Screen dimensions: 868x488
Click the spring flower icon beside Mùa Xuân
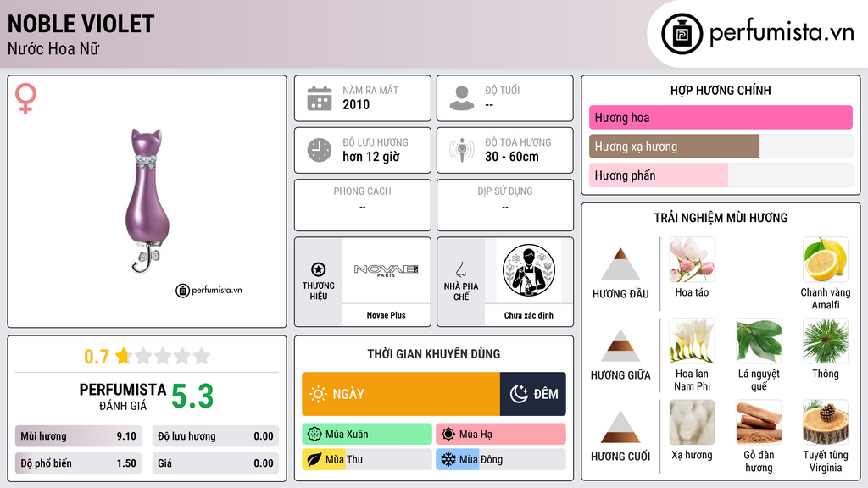pyautogui.click(x=314, y=435)
